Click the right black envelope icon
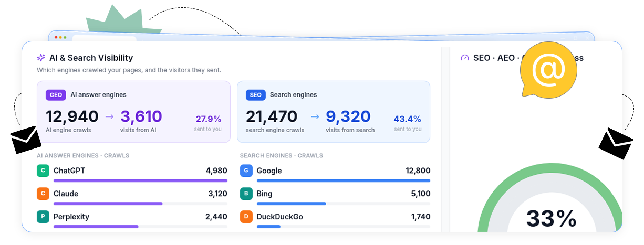 point(616,143)
